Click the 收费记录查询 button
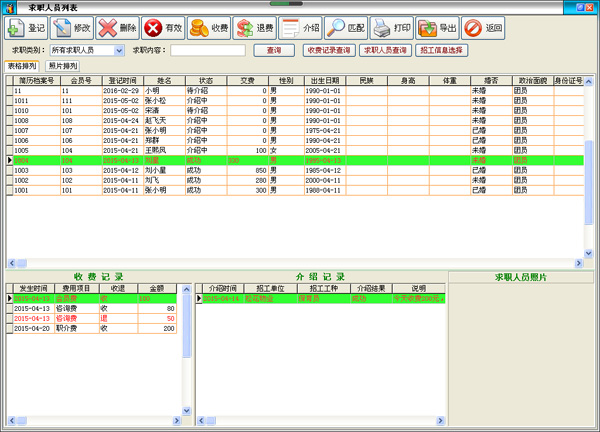The width and height of the screenshot is (600, 432). click(329, 50)
